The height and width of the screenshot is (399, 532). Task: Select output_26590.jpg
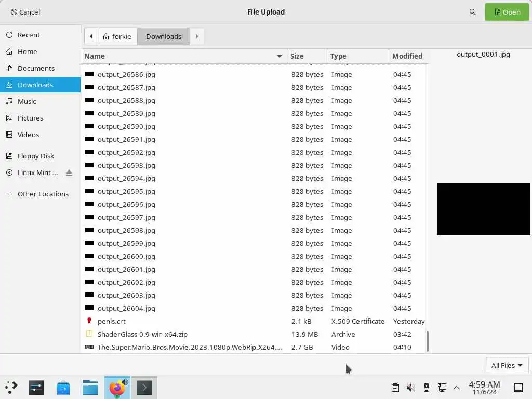pyautogui.click(x=253, y=127)
